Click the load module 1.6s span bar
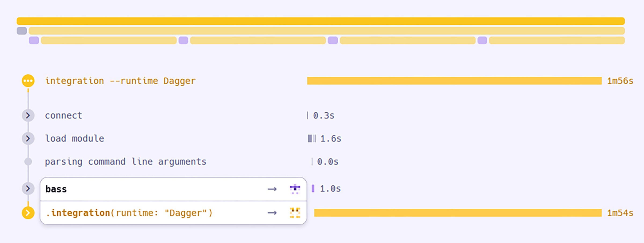 coord(312,138)
